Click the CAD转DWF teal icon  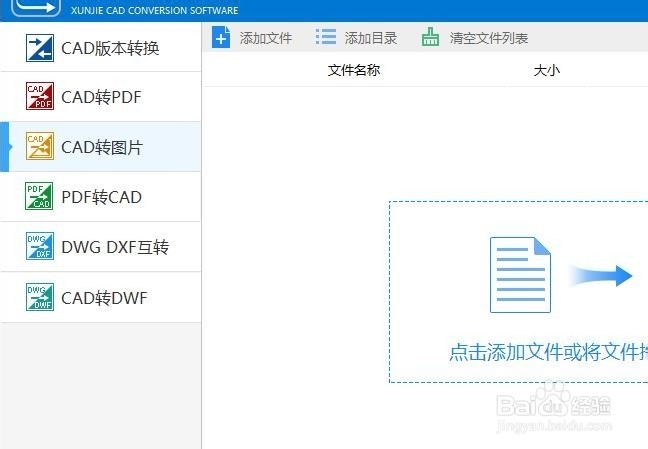(40, 297)
